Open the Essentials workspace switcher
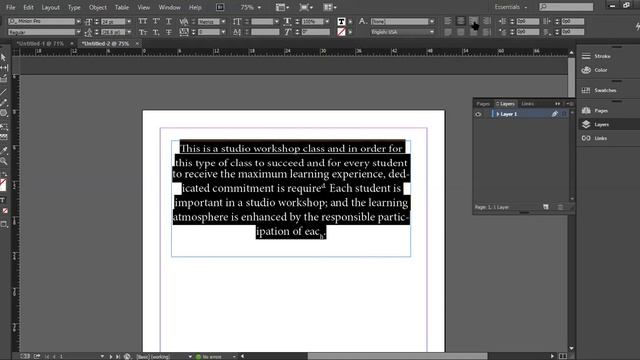The width and height of the screenshot is (640, 360). point(511,7)
